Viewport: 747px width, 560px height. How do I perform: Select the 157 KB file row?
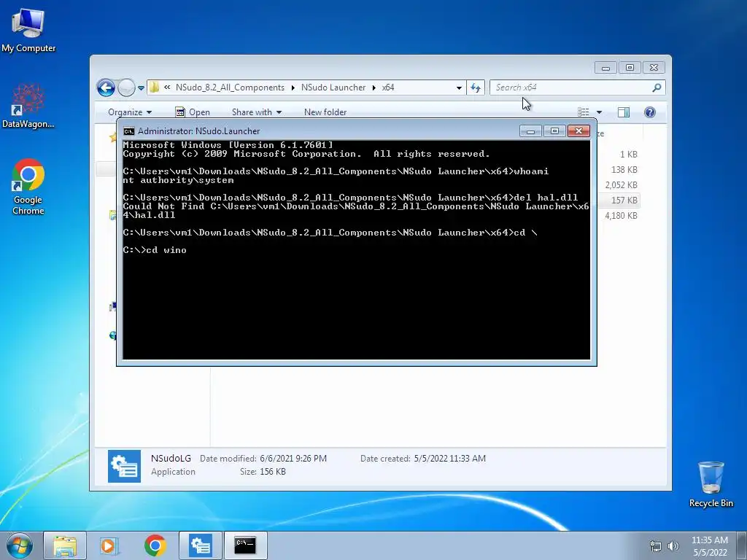pyautogui.click(x=618, y=200)
